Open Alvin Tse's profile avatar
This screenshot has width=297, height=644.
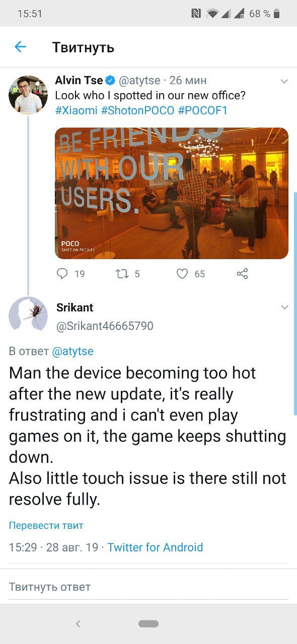point(28,95)
